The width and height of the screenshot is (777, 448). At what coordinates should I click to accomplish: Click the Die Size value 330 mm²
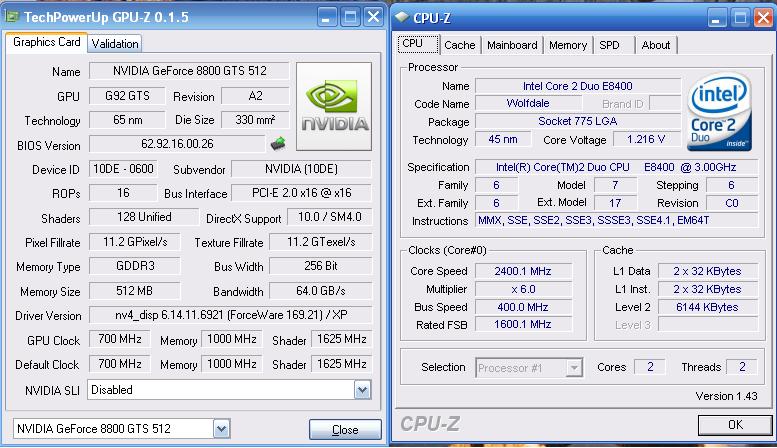click(x=255, y=120)
